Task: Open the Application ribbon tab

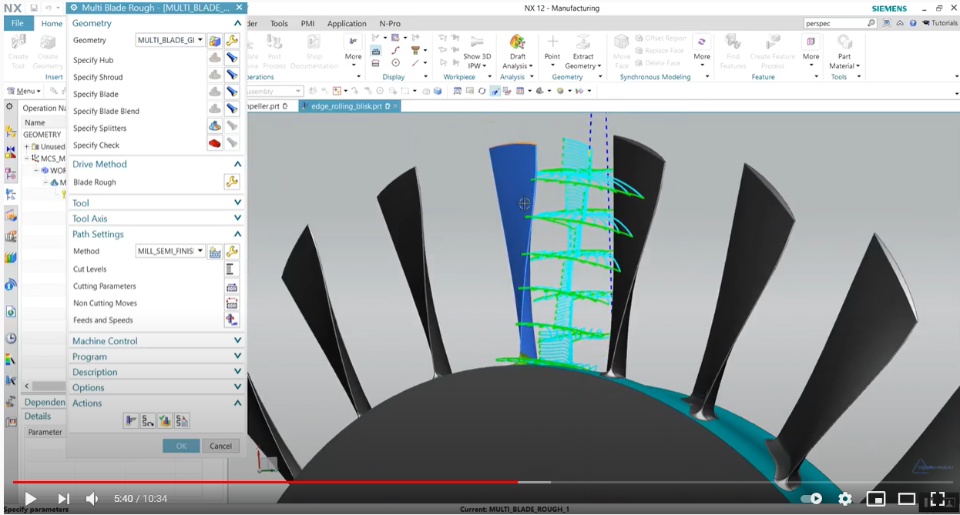Action: click(347, 23)
